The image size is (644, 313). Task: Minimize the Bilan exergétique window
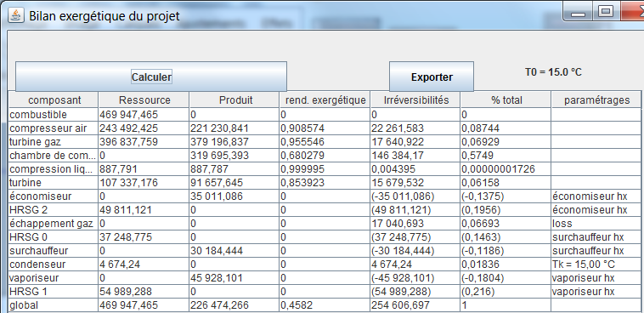578,12
